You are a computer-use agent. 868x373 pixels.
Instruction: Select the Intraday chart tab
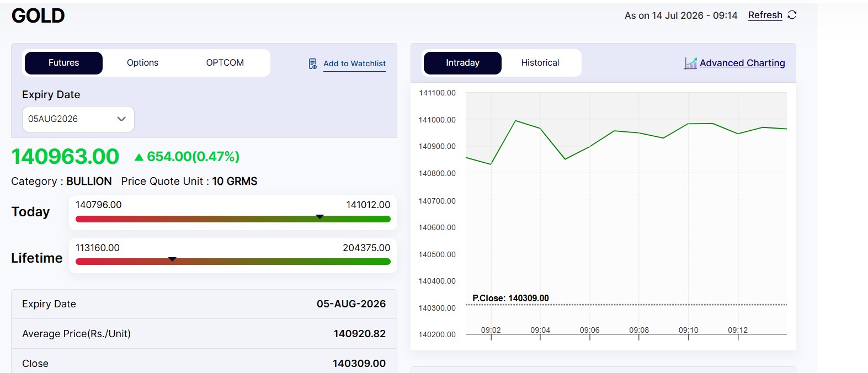coord(462,63)
